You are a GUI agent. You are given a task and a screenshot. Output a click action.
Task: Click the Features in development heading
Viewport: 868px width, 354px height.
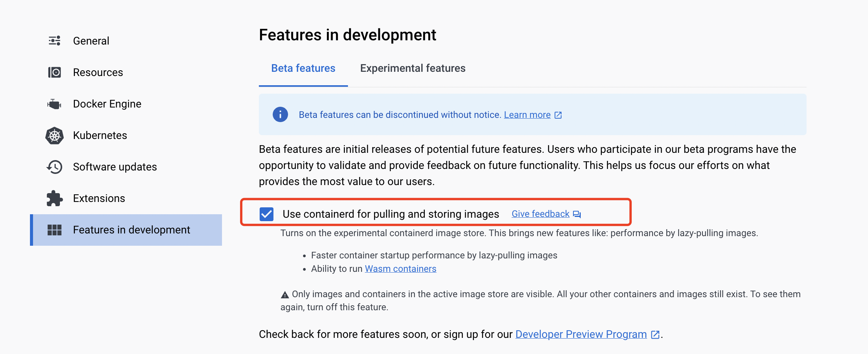348,35
